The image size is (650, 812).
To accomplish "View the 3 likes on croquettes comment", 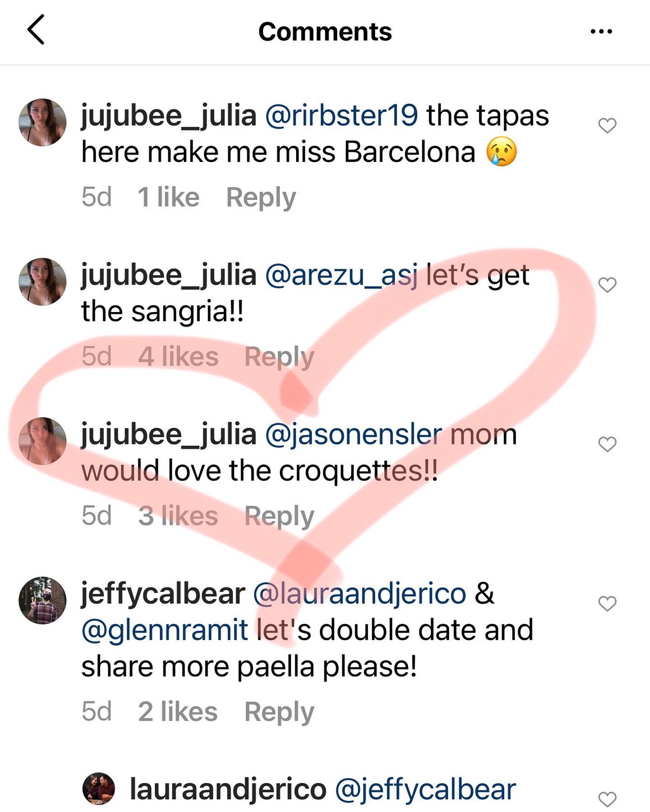I will (x=178, y=516).
